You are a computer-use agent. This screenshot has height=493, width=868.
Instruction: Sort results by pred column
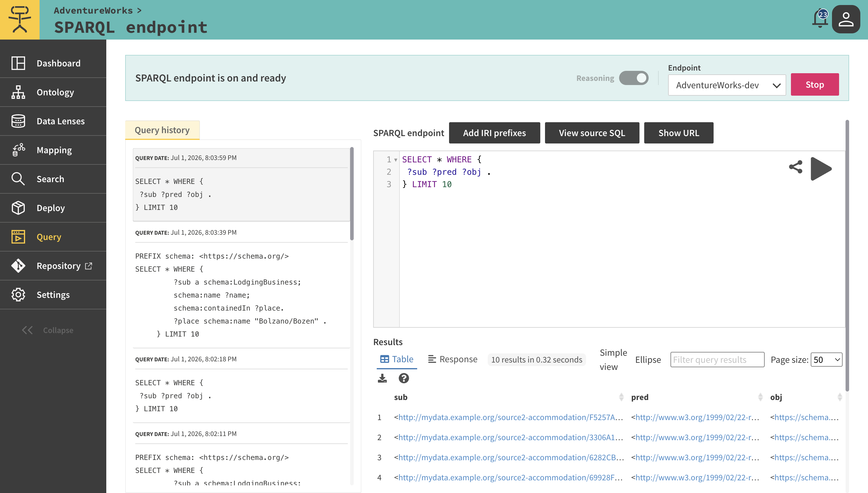point(760,397)
